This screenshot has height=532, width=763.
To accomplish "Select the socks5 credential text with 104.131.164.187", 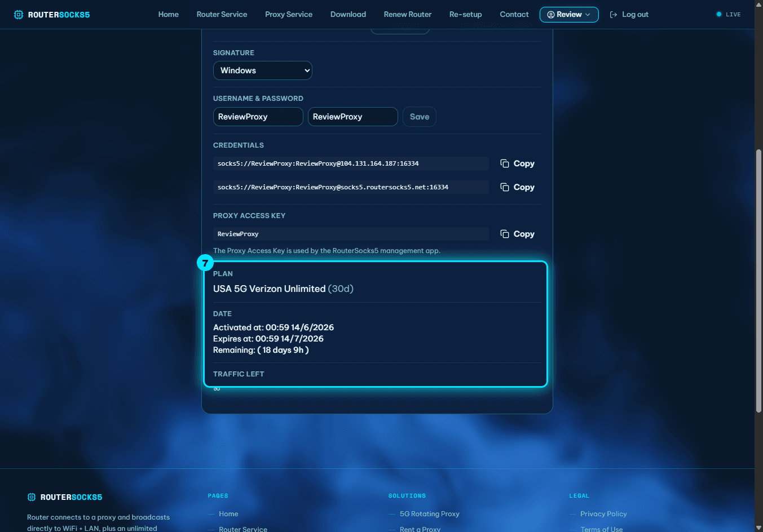I will tap(351, 163).
